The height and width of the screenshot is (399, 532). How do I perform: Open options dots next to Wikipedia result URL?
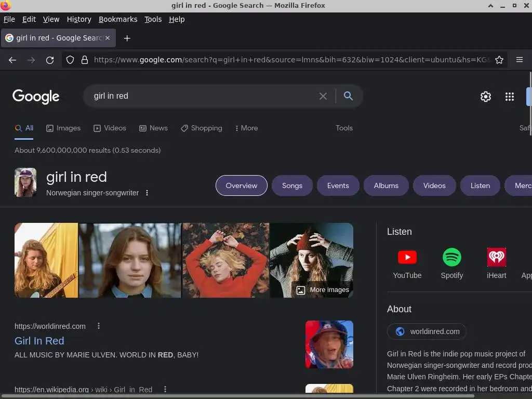point(165,389)
